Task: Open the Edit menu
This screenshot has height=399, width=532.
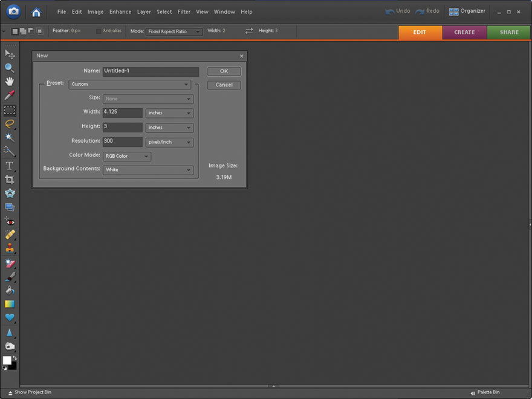Action: tap(77, 12)
